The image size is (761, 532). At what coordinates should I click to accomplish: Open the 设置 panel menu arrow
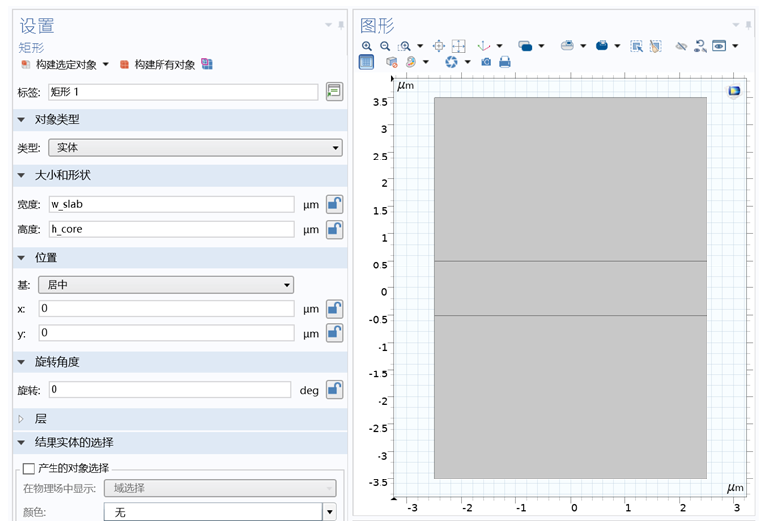(x=328, y=24)
